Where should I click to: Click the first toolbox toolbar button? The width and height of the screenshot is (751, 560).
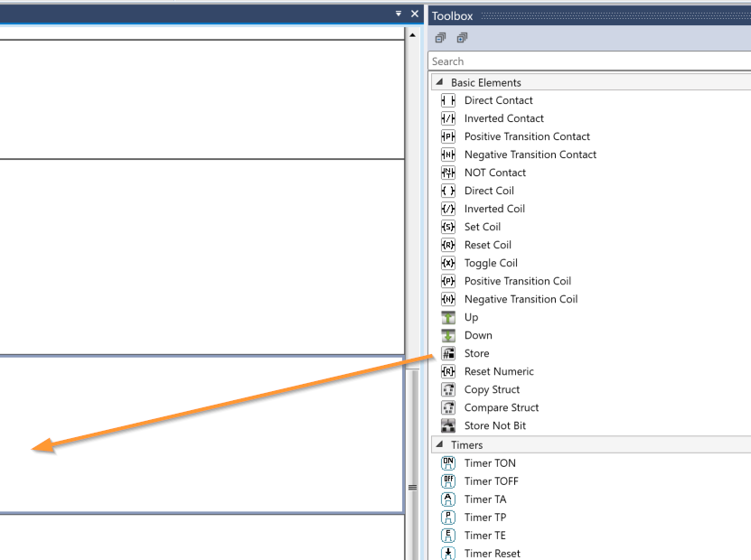440,38
